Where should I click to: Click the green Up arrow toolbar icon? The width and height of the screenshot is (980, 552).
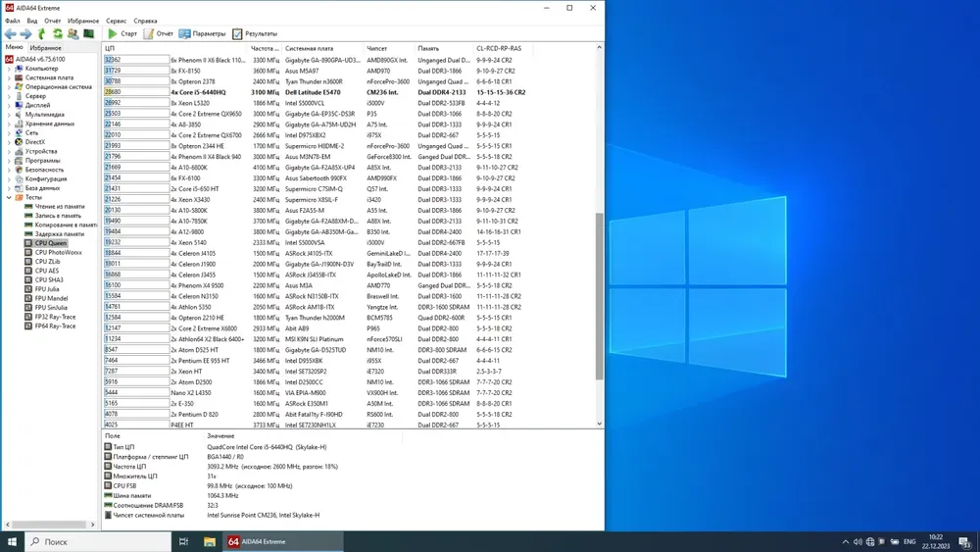[x=41, y=33]
